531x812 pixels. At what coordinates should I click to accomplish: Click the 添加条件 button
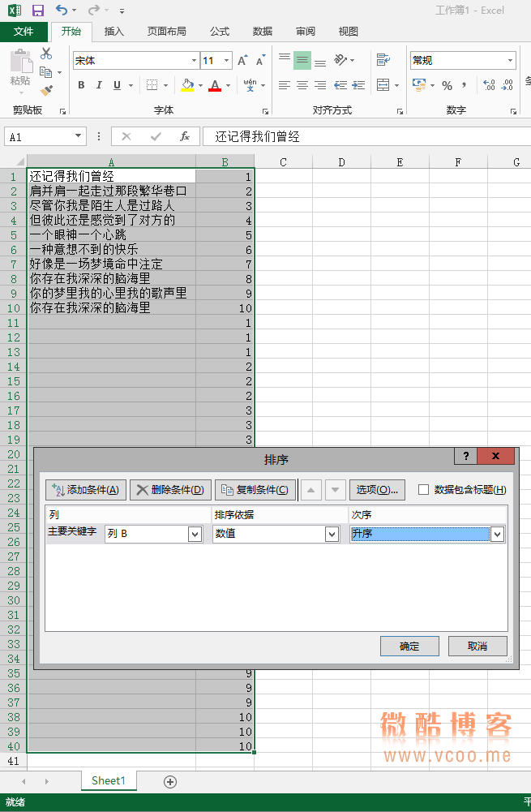86,489
